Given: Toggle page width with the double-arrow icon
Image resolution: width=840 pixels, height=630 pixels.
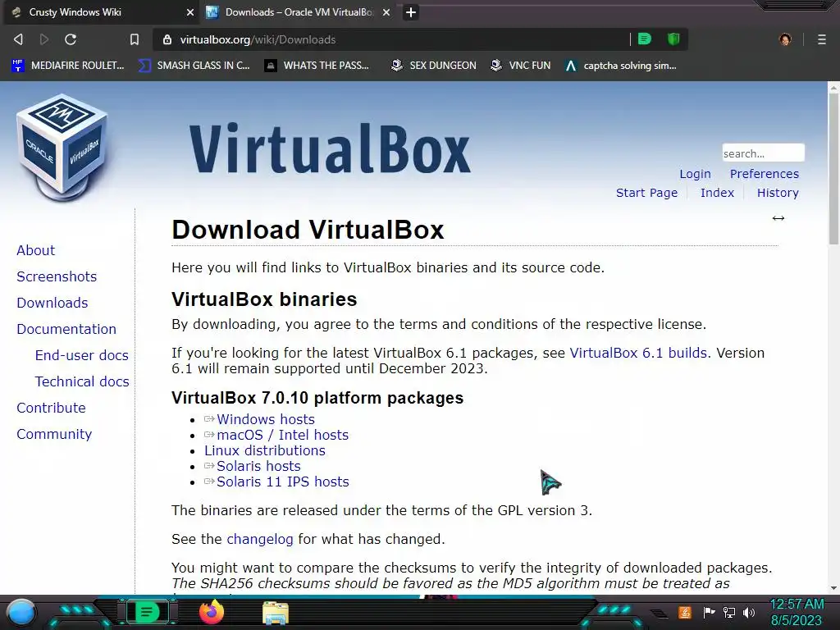Looking at the screenshot, I should [778, 218].
